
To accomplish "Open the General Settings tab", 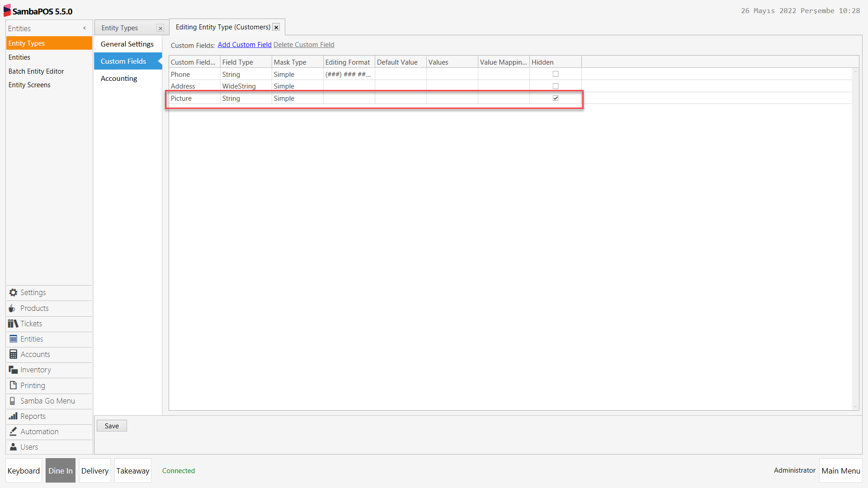I will point(127,44).
